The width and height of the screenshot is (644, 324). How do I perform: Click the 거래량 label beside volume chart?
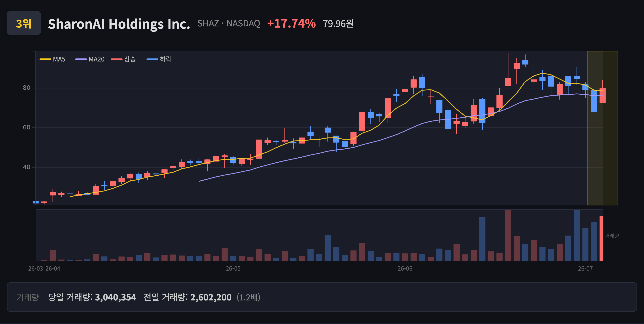(612, 236)
